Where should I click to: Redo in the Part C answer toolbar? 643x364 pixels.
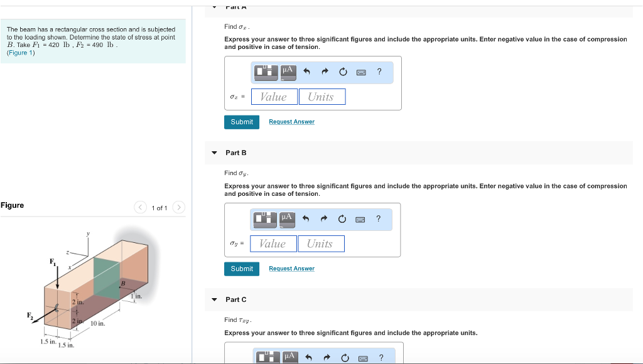point(327,358)
